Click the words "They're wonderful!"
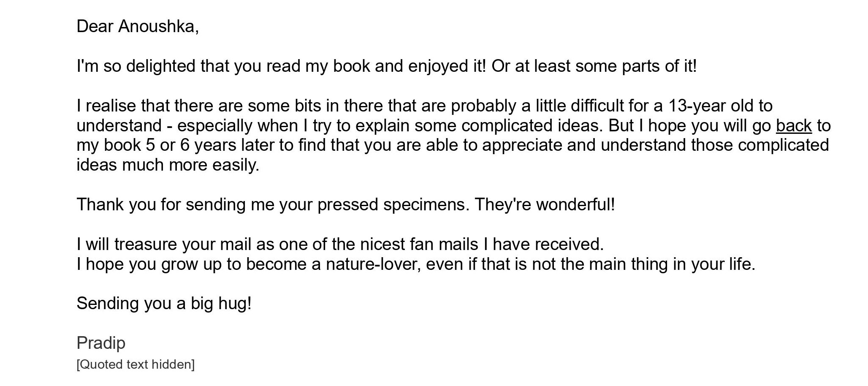868x386 pixels. [x=545, y=204]
